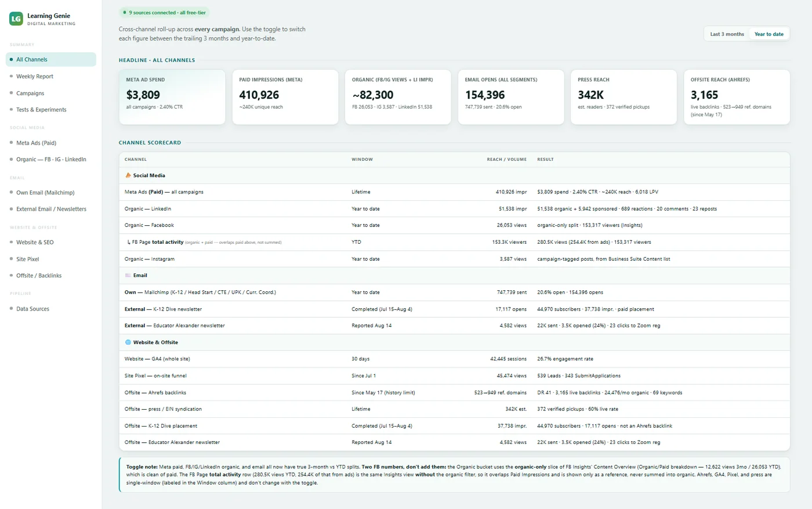The width and height of the screenshot is (812, 509).
Task: Click the Window column header
Action: click(x=362, y=159)
